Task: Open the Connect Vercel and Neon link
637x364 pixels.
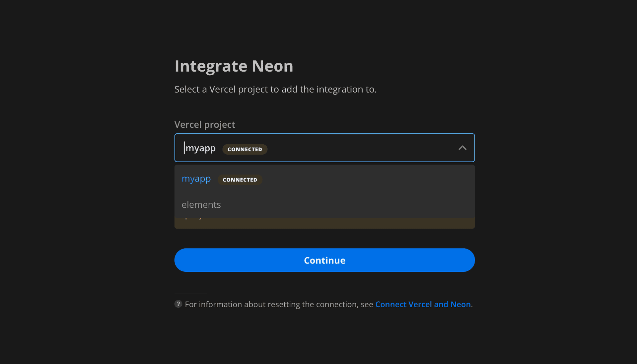Action: point(423,304)
